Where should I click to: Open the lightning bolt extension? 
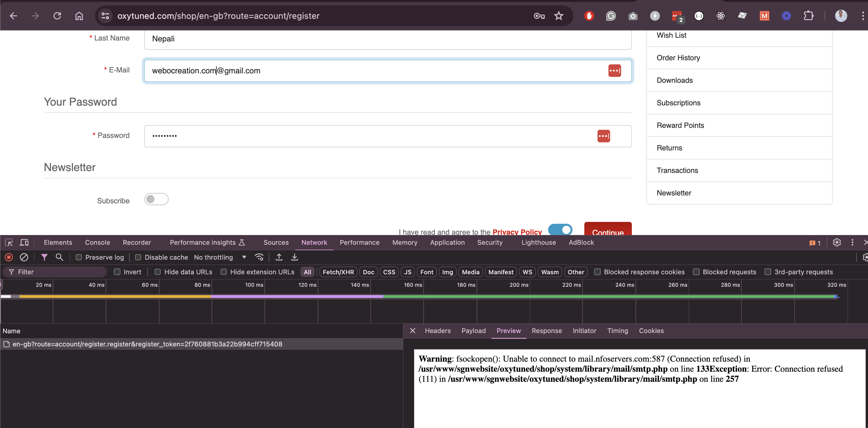click(655, 16)
